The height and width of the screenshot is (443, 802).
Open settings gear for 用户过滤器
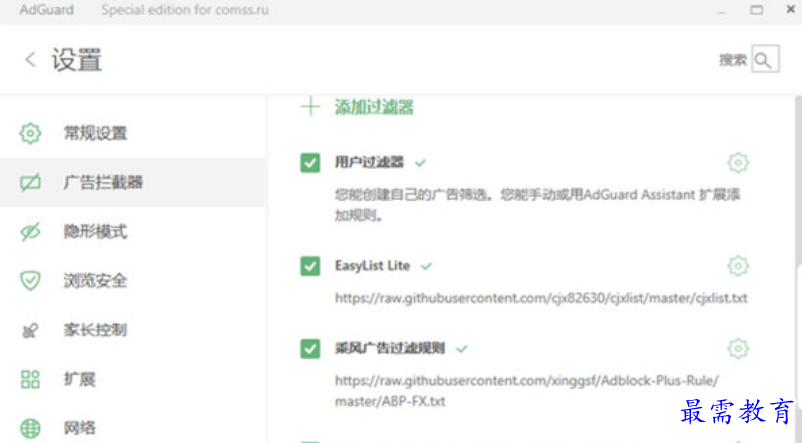coord(738,163)
